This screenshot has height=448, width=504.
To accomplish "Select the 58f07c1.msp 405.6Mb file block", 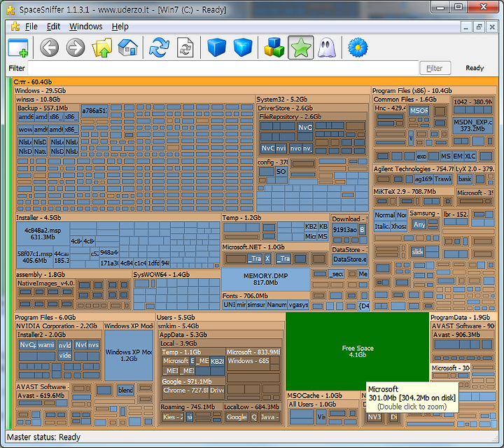I will pos(34,257).
